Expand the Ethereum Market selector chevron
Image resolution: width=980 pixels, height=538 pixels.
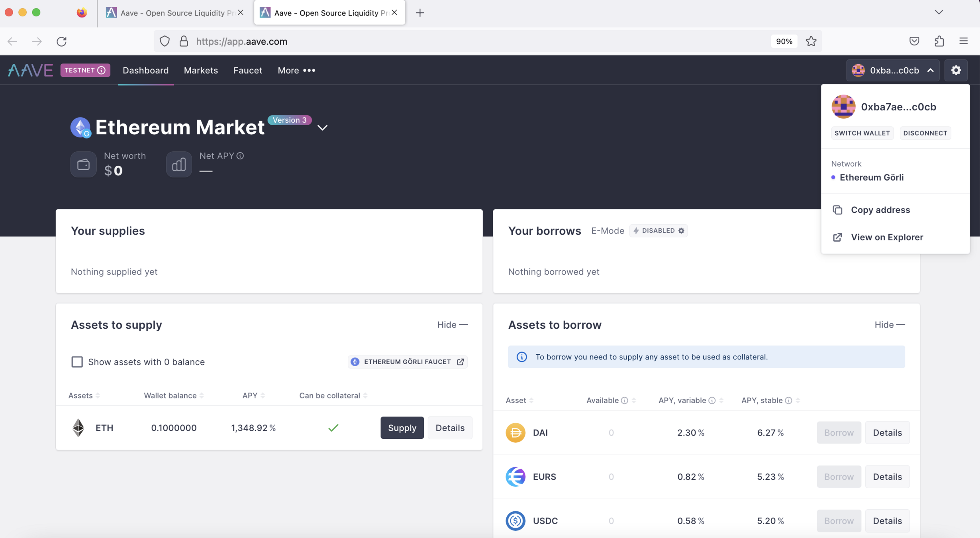click(x=322, y=128)
